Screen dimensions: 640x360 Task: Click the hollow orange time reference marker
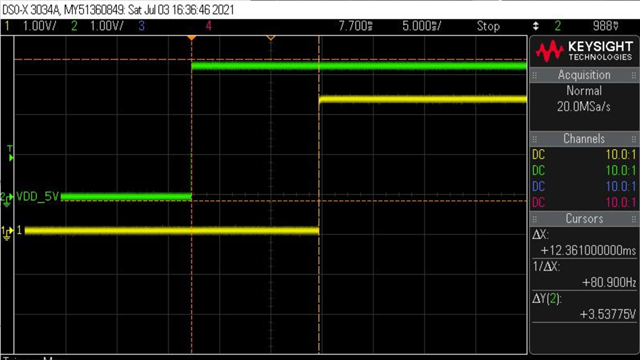coord(271,38)
